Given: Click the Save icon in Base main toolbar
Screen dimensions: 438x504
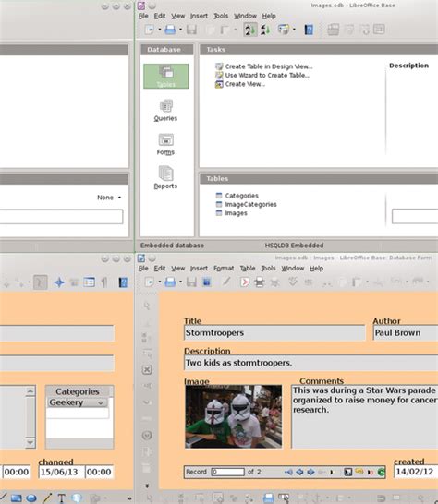Looking at the screenshot, I should coord(191,30).
